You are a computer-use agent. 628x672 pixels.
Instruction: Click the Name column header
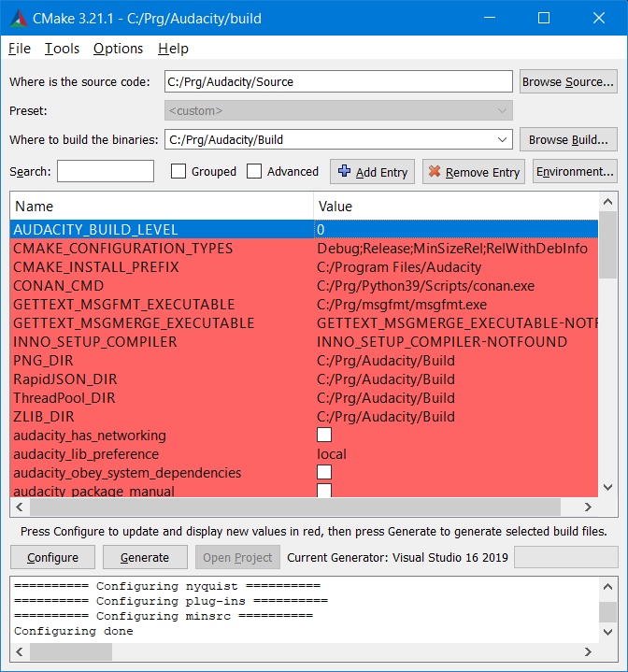click(x=162, y=207)
